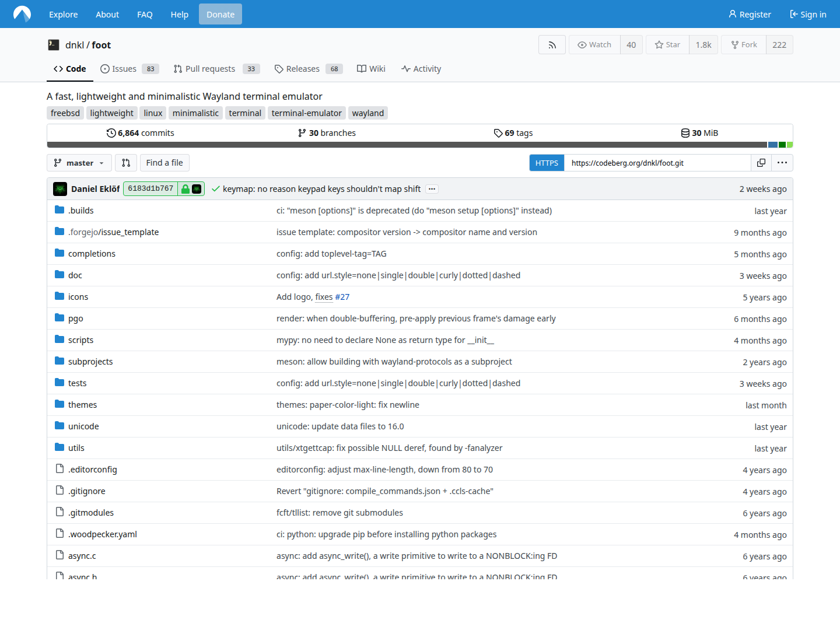Click the file icon beside .woodpecker.yaml

tap(60, 534)
